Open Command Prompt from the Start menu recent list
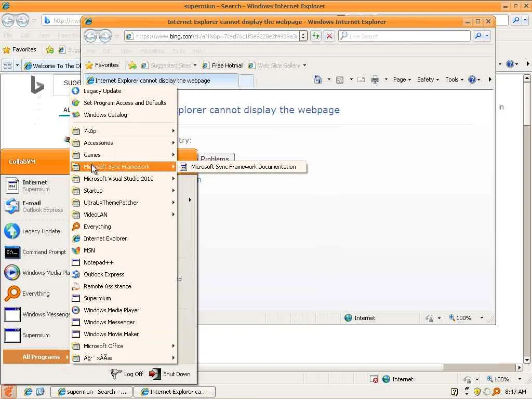The height and width of the screenshot is (399, 532). coord(36,252)
